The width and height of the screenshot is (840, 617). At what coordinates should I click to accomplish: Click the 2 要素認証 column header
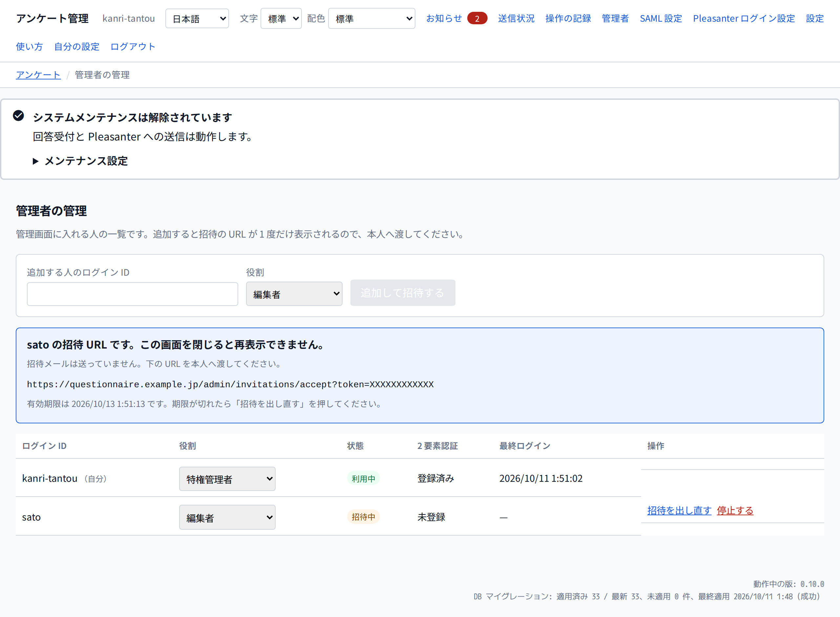tap(437, 446)
